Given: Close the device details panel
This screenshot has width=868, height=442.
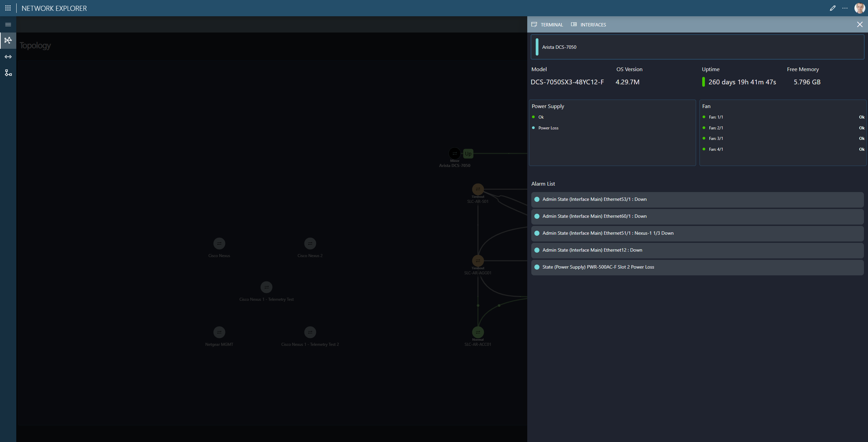Looking at the screenshot, I should [x=860, y=24].
